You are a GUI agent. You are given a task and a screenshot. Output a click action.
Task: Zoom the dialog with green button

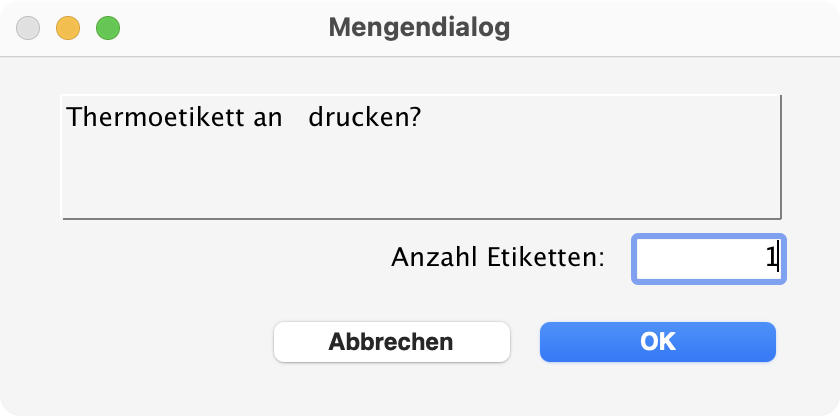[x=108, y=28]
